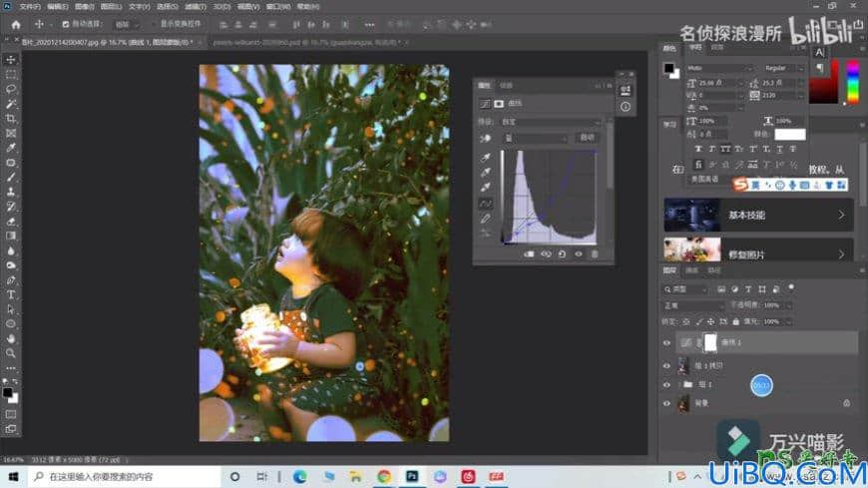Image resolution: width=868 pixels, height=488 pixels.
Task: Click the Photoshop icon in the taskbar
Action: (412, 476)
